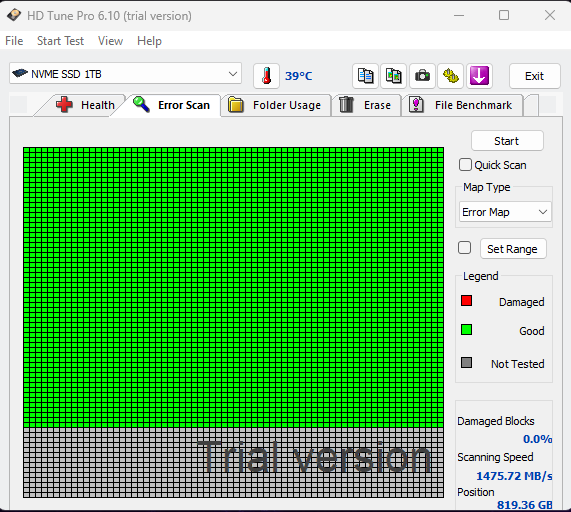
Task: Open the Help menu
Action: [x=149, y=41]
